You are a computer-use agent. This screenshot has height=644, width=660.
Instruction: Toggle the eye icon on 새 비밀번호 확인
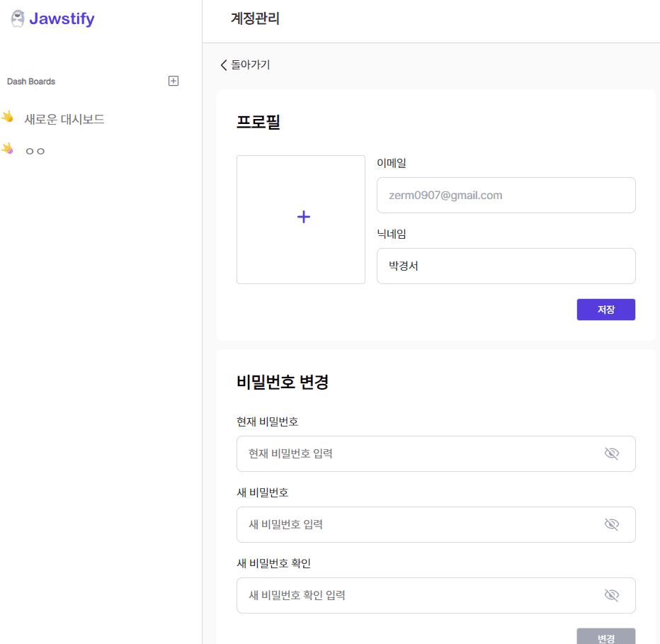click(612, 595)
